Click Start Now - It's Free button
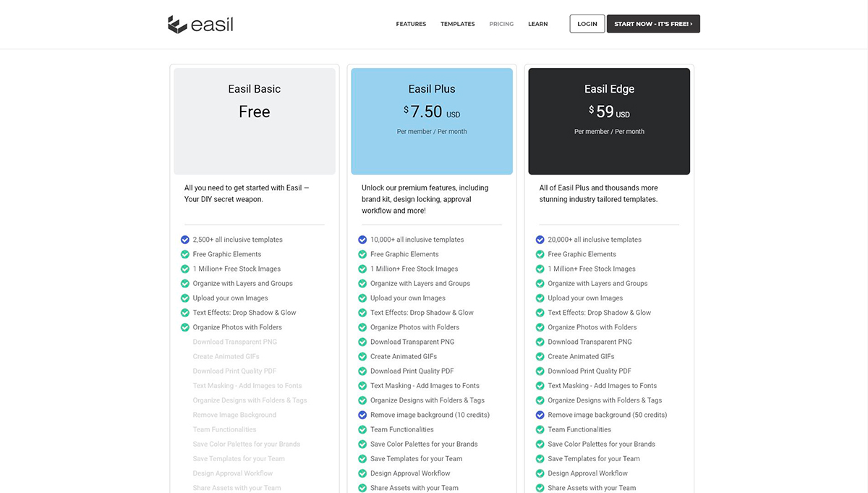The image size is (868, 493). 652,24
